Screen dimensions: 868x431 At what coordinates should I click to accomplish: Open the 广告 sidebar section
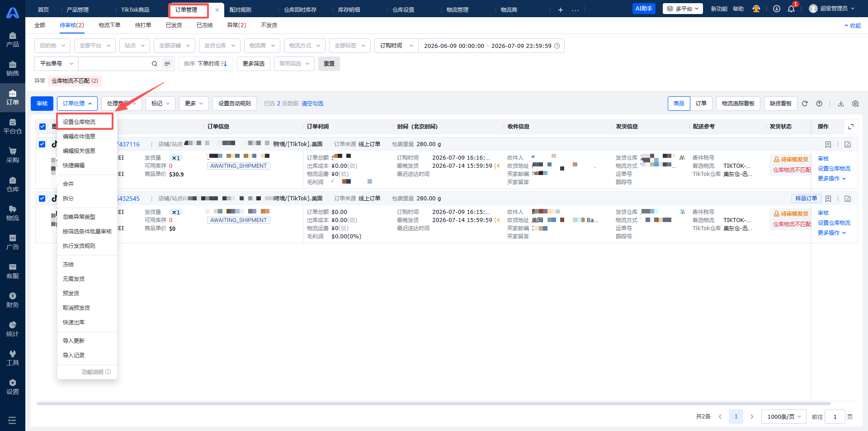[x=13, y=242]
